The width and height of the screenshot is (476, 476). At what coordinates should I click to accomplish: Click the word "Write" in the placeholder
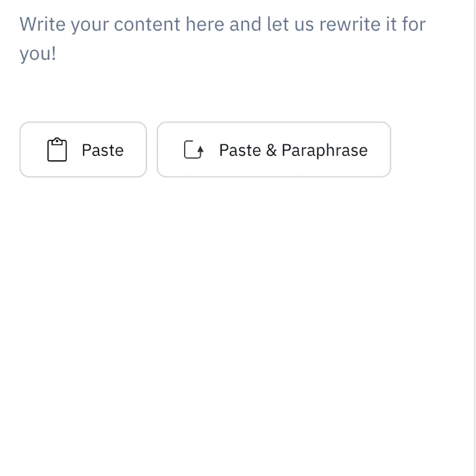coord(43,24)
